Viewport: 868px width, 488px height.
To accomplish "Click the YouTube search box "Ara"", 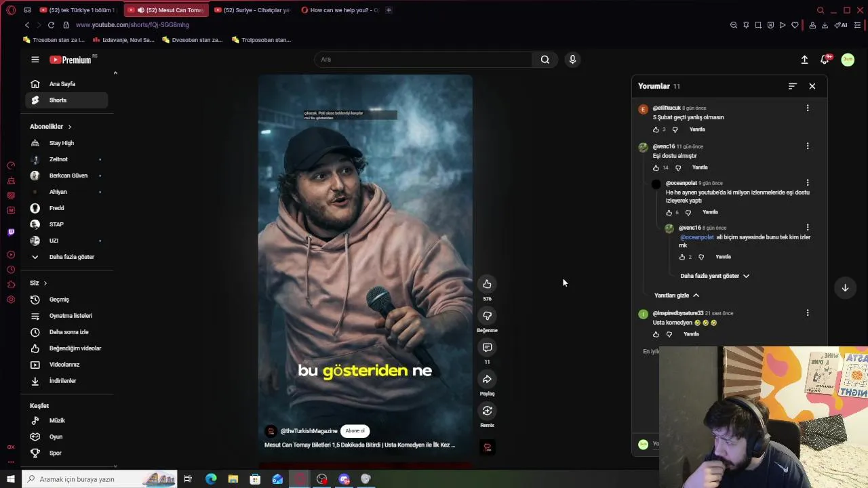I will point(424,60).
